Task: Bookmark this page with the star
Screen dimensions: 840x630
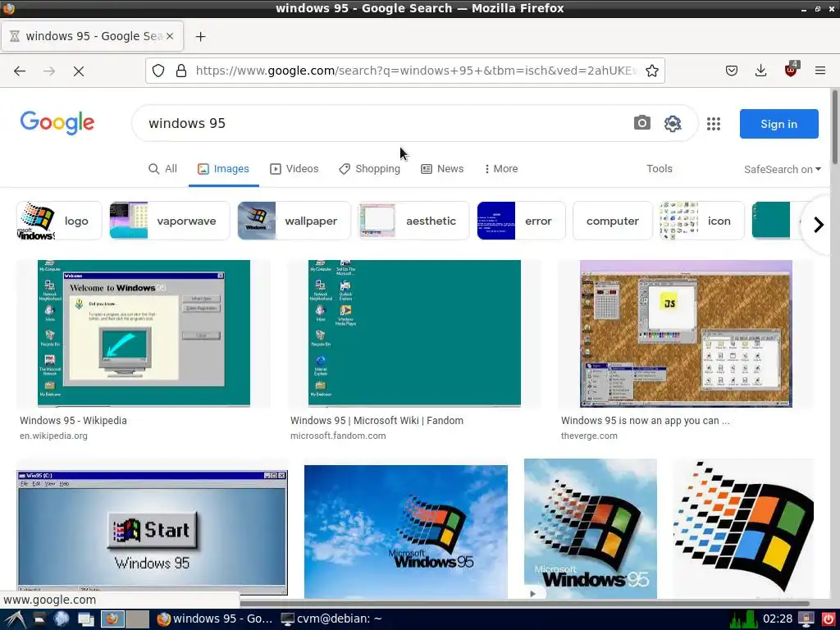Action: [x=652, y=71]
